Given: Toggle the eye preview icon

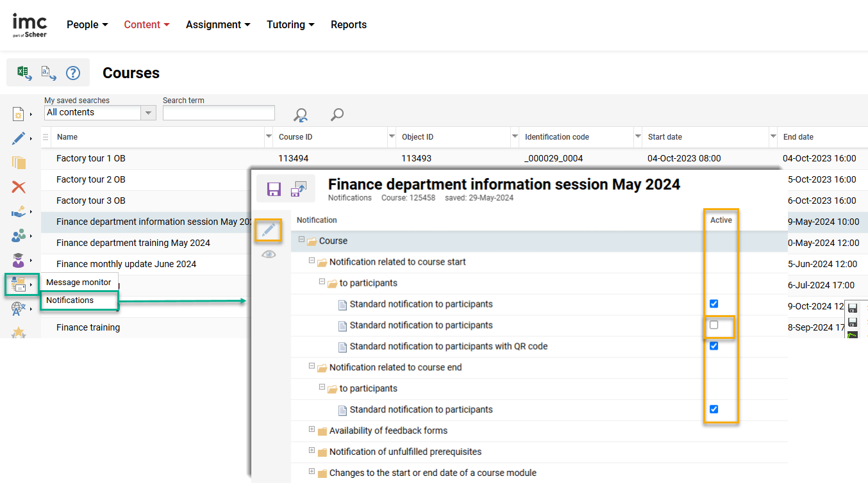Looking at the screenshot, I should (x=269, y=254).
